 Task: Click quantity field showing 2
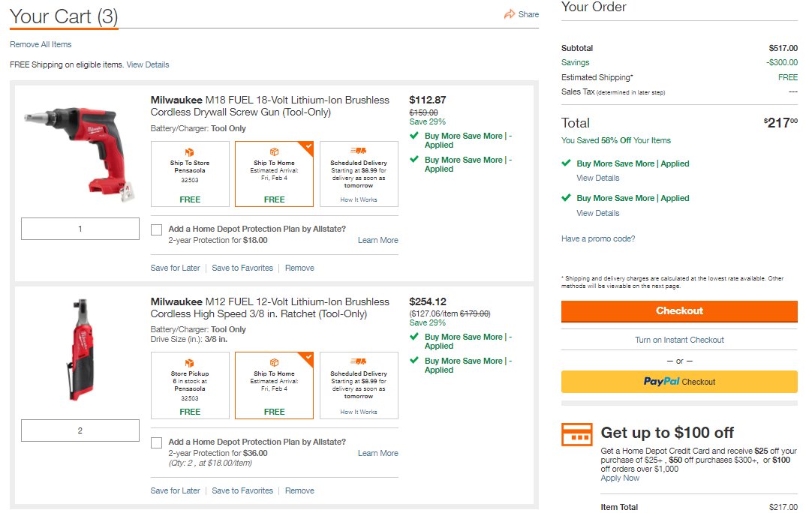click(80, 430)
